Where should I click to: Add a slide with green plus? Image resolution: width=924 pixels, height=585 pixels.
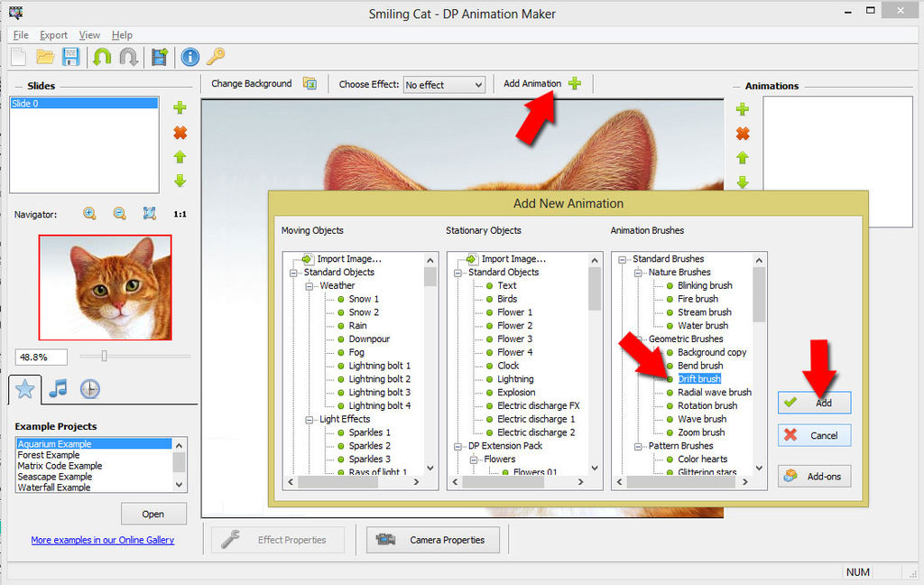(x=180, y=107)
